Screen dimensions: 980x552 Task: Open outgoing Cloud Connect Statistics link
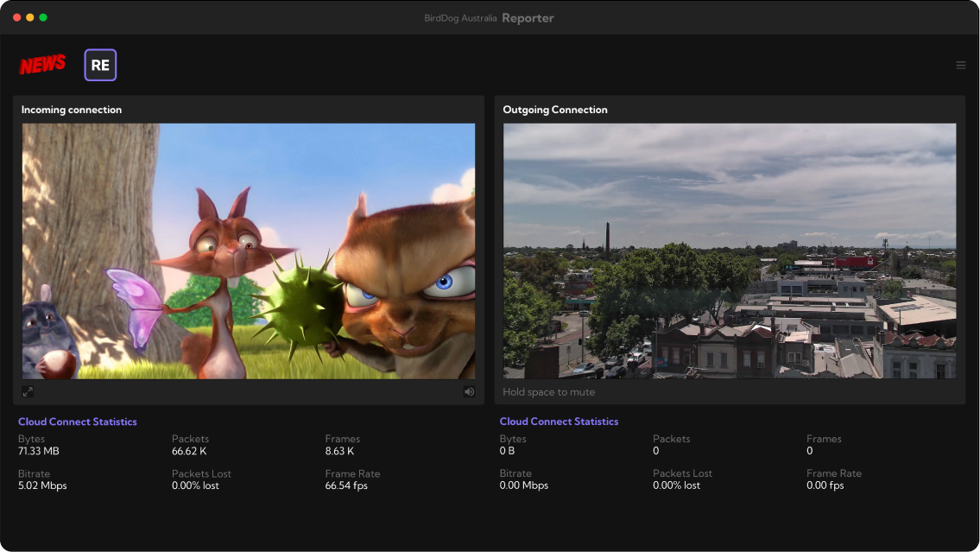coord(559,422)
